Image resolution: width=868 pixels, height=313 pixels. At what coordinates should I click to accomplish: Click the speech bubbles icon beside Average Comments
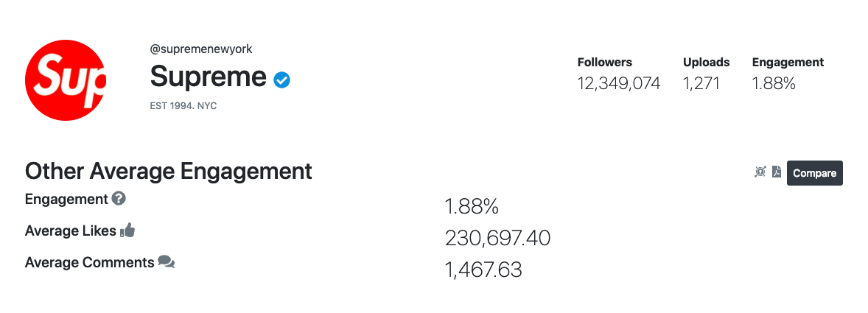click(166, 261)
